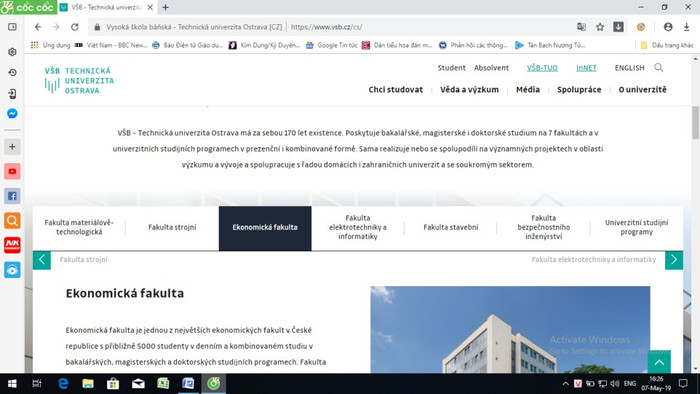Screen dimensions: 700x394
Task: Open the website search magnifier
Action: (x=658, y=68)
